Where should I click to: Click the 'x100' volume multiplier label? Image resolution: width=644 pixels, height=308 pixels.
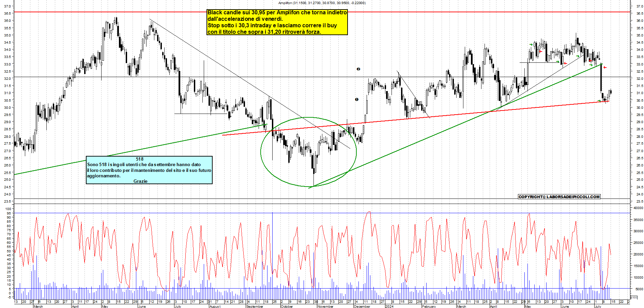tap(634, 297)
